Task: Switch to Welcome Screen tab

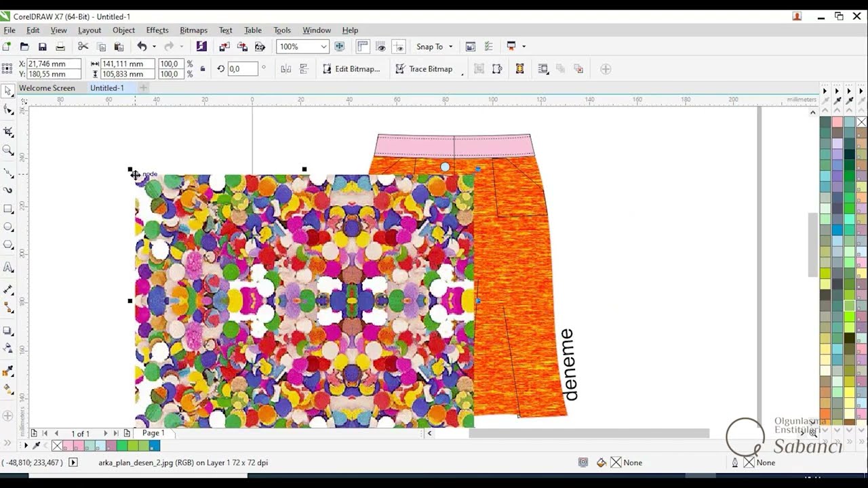Action: pyautogui.click(x=47, y=88)
